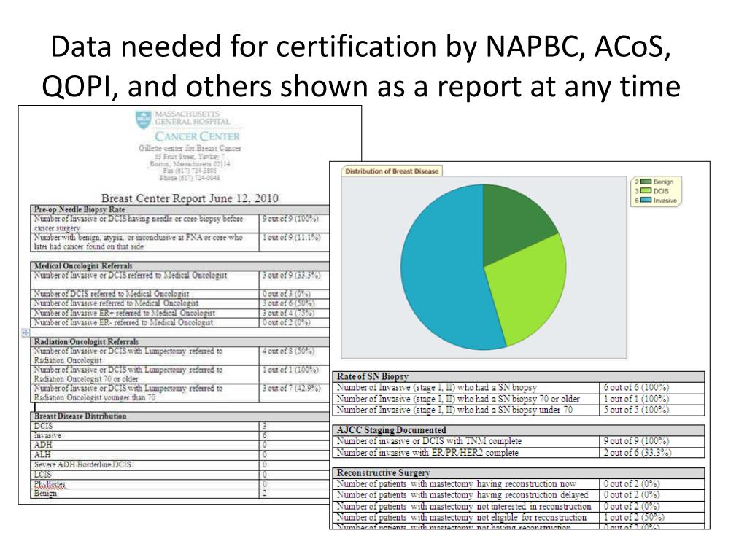Click the DCIS legend color swatch
This screenshot has width=747, height=560.
[646, 191]
